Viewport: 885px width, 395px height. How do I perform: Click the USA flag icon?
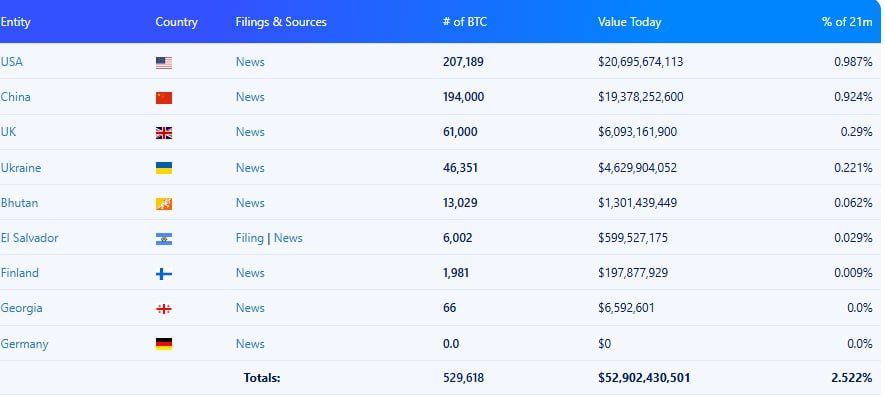click(164, 63)
